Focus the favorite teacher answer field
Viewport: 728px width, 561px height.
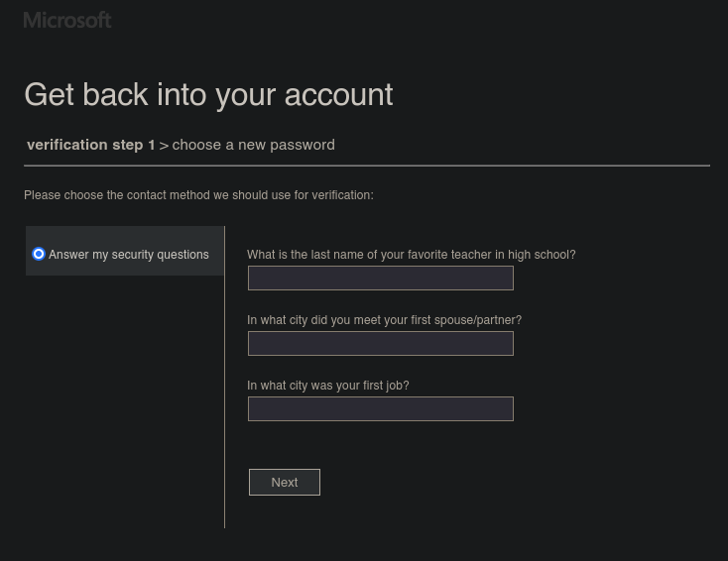pyautogui.click(x=380, y=279)
